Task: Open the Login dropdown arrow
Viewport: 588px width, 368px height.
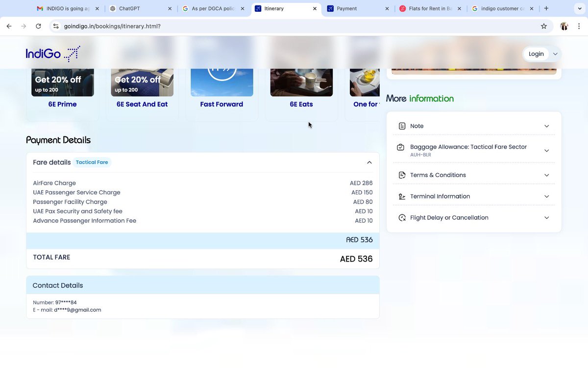Action: [x=555, y=54]
